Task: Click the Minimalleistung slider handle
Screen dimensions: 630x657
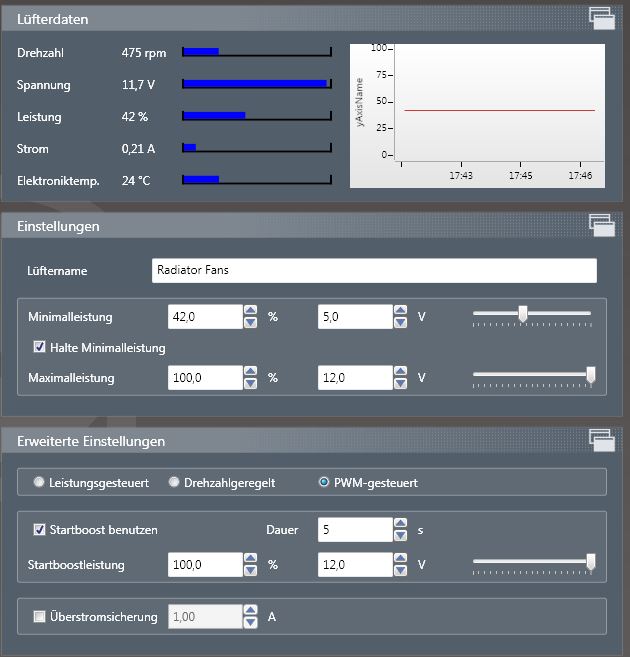Action: (x=522, y=316)
